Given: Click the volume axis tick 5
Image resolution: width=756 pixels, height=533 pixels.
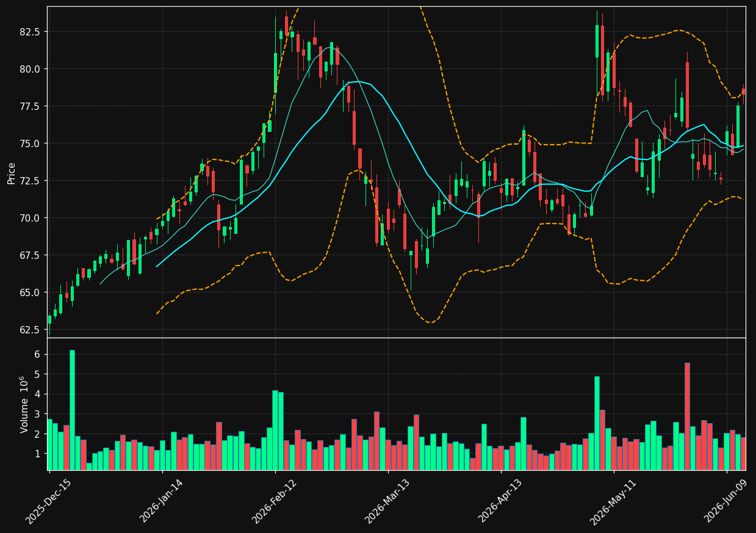Looking at the screenshot, I should (x=37, y=374).
